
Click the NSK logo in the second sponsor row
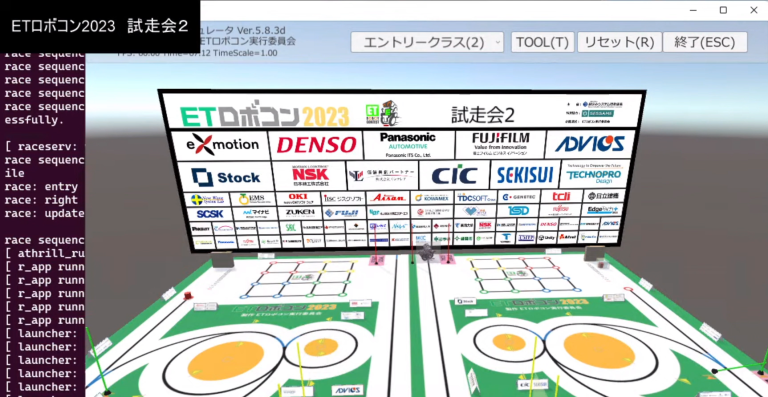[x=310, y=176]
